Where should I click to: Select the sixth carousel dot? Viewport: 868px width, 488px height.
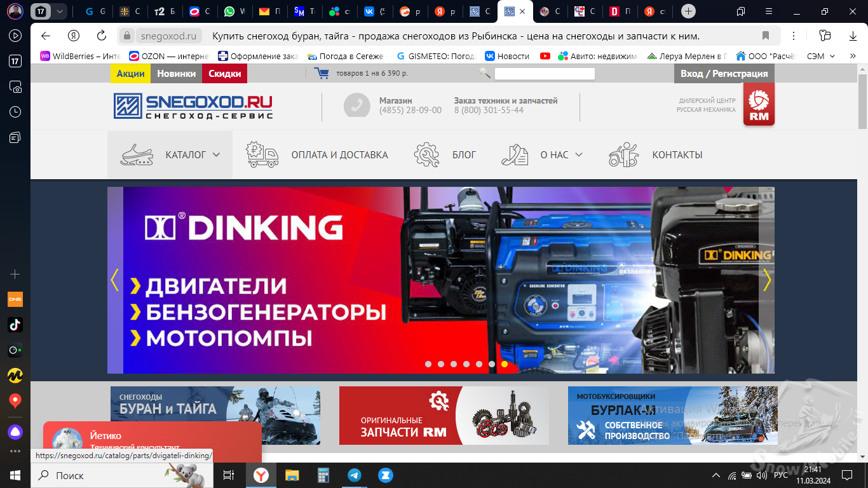pos(492,364)
